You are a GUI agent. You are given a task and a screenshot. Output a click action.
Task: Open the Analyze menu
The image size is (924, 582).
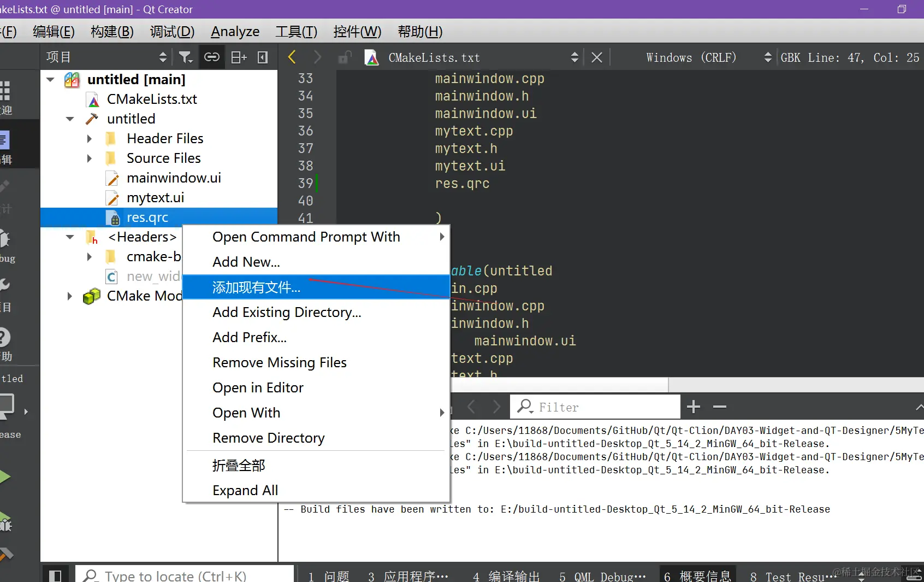pyautogui.click(x=235, y=32)
